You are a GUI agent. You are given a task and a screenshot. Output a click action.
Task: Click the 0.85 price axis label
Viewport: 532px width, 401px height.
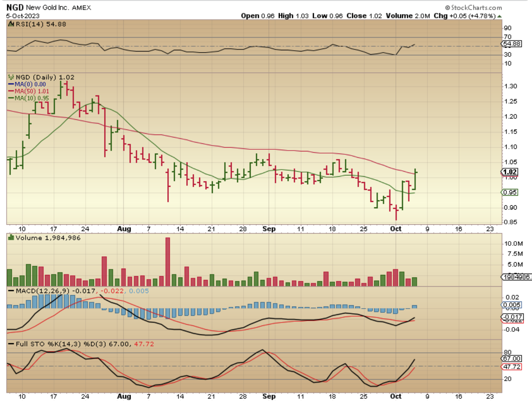[510, 222]
